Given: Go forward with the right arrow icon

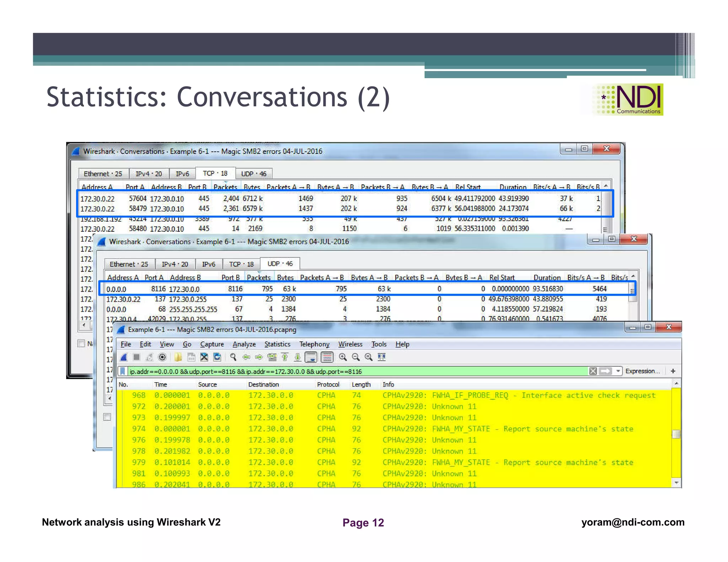Looking at the screenshot, I should [259, 357].
